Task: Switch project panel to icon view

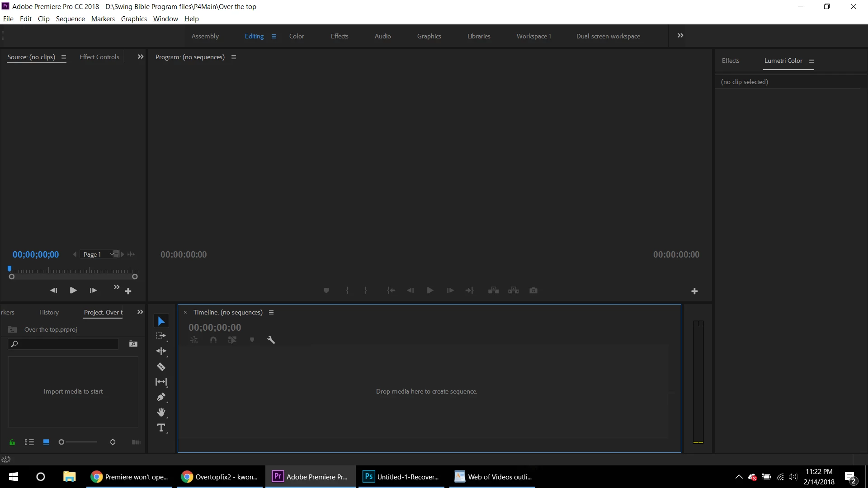Action: pos(46,442)
